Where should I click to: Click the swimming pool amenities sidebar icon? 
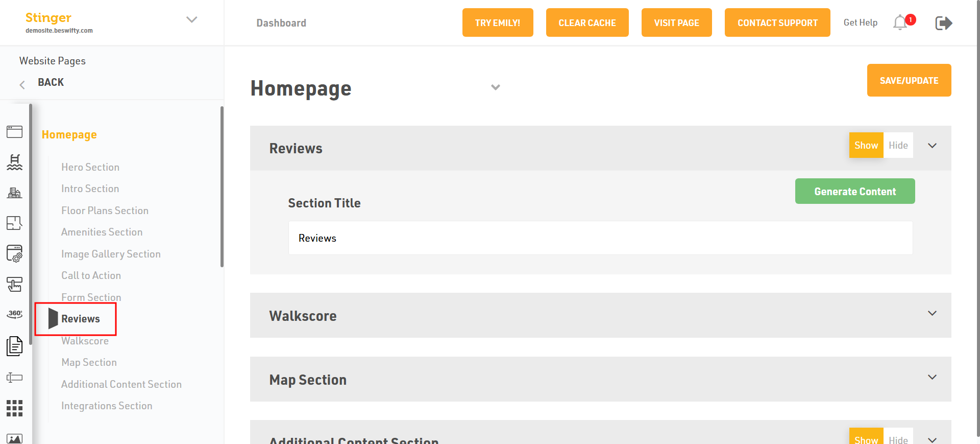14,162
